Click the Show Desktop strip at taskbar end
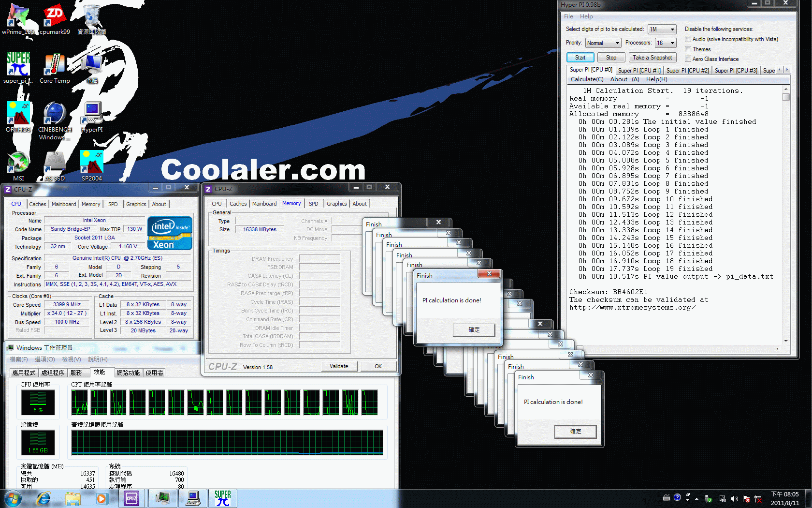812x508 pixels. pyautogui.click(x=808, y=498)
